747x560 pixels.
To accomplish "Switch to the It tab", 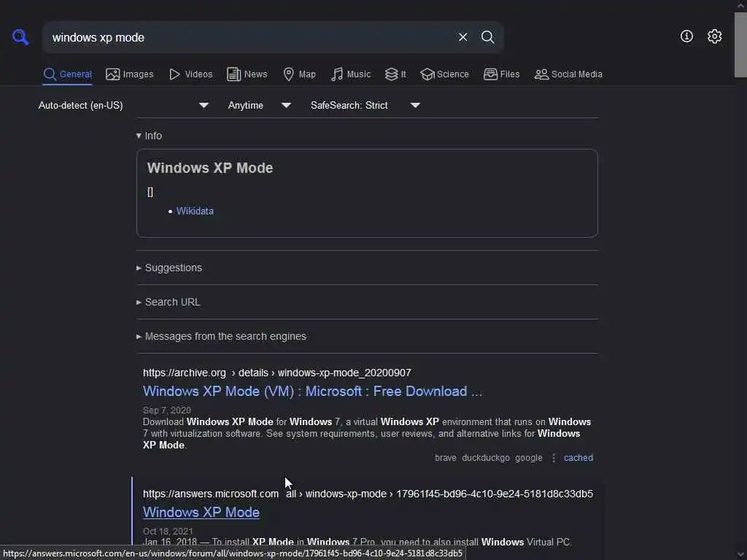I will (395, 74).
